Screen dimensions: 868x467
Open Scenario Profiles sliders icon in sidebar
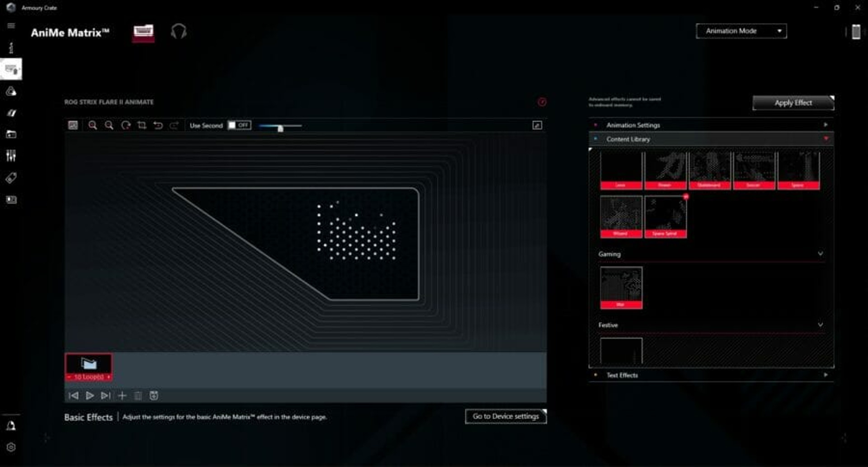(x=11, y=156)
